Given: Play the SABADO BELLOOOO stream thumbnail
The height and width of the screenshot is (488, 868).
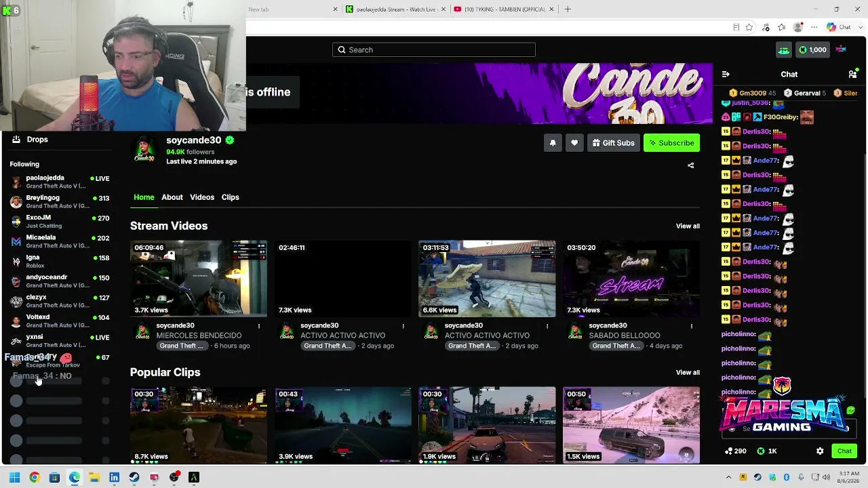Looking at the screenshot, I should click(631, 279).
